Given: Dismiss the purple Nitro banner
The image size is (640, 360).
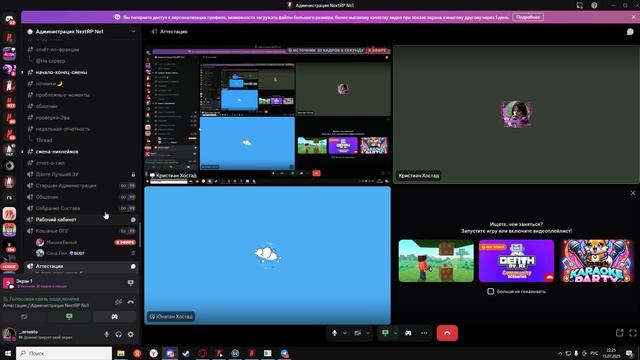Looking at the screenshot, I should pyautogui.click(x=633, y=17).
